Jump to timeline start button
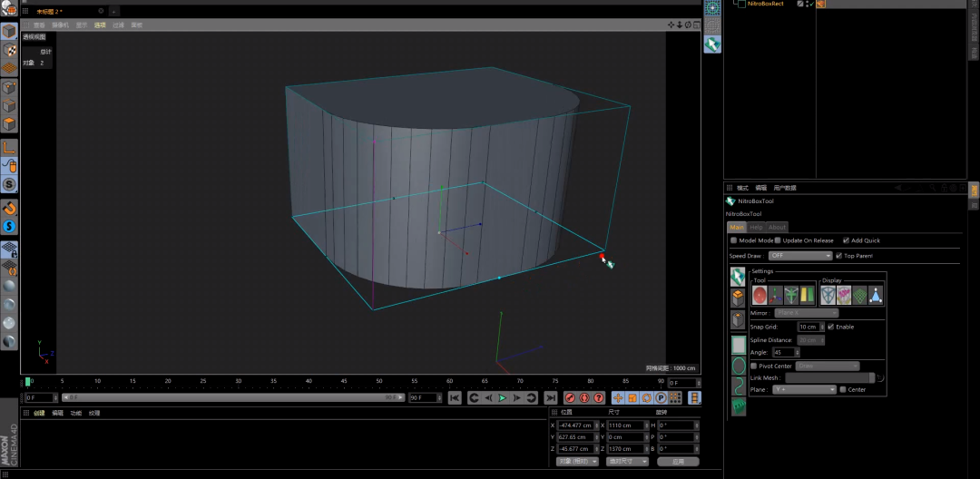Screen dimensions: 980x479 coord(455,398)
